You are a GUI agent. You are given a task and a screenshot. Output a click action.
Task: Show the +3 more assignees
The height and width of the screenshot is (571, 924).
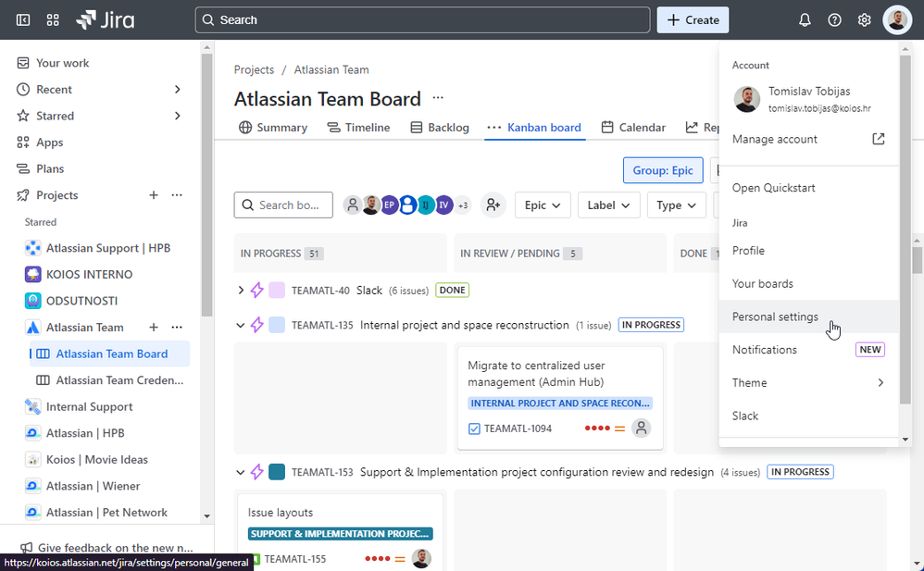[463, 205]
